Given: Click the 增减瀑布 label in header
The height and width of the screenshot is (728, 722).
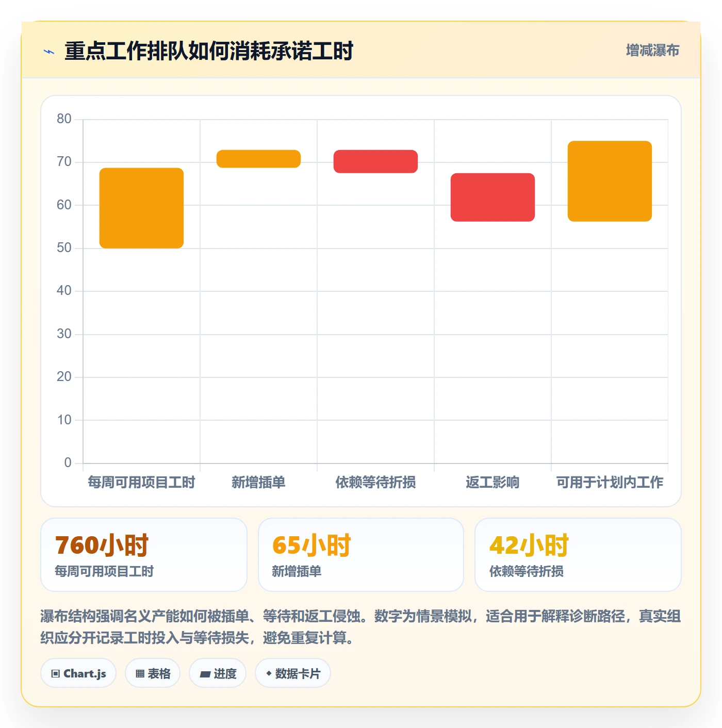Looking at the screenshot, I should tap(652, 51).
